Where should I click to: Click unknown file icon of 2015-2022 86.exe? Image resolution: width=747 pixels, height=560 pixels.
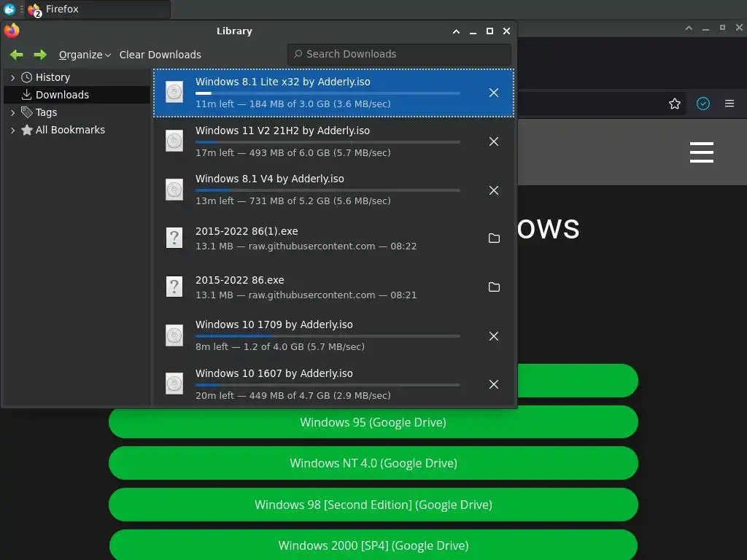174,287
